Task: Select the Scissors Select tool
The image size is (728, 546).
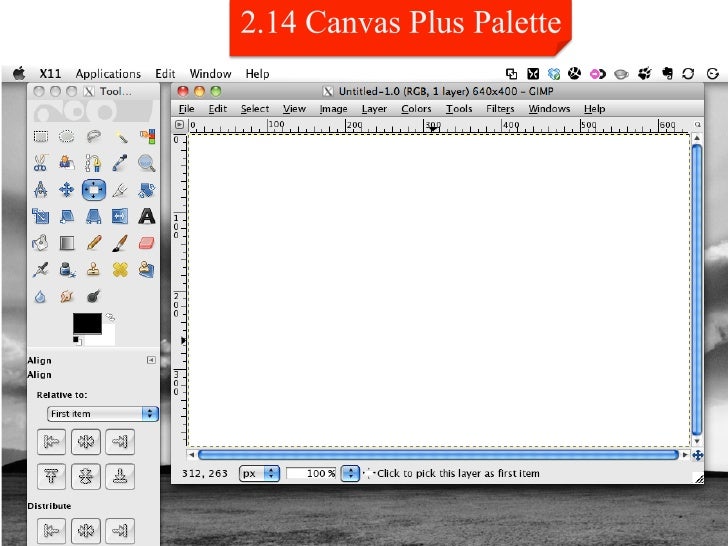Action: click(41, 163)
